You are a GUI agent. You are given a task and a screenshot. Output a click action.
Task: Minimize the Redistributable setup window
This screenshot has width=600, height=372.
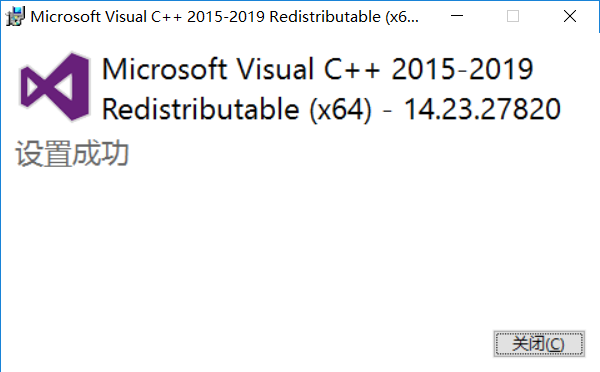coord(457,16)
